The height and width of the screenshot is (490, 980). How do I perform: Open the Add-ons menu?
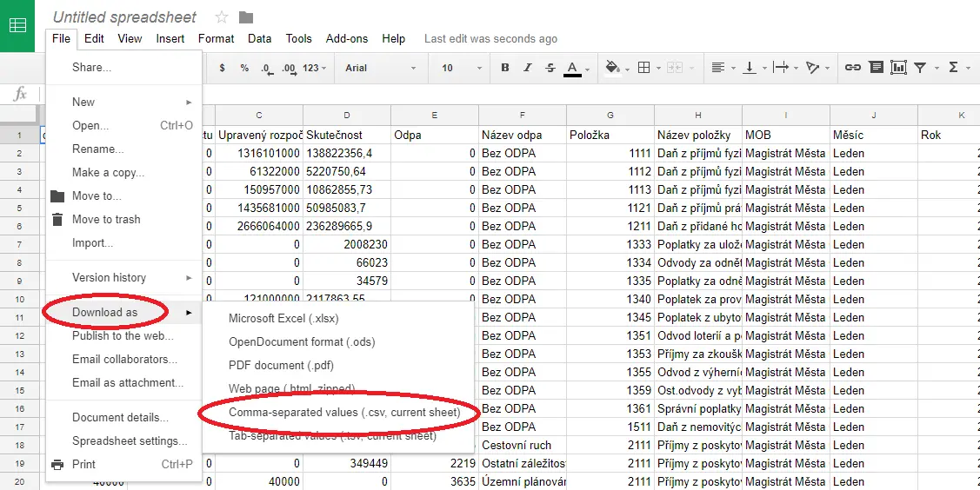coord(347,39)
